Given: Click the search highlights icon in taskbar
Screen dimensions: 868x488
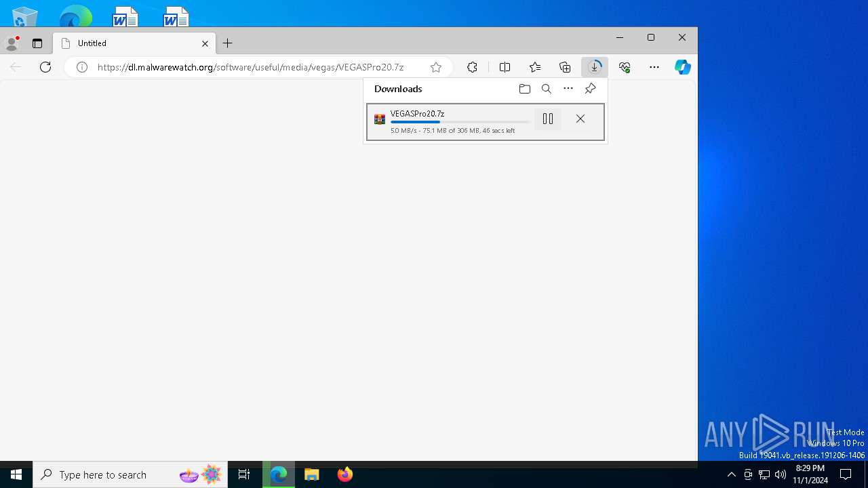Looking at the screenshot, I should point(201,474).
